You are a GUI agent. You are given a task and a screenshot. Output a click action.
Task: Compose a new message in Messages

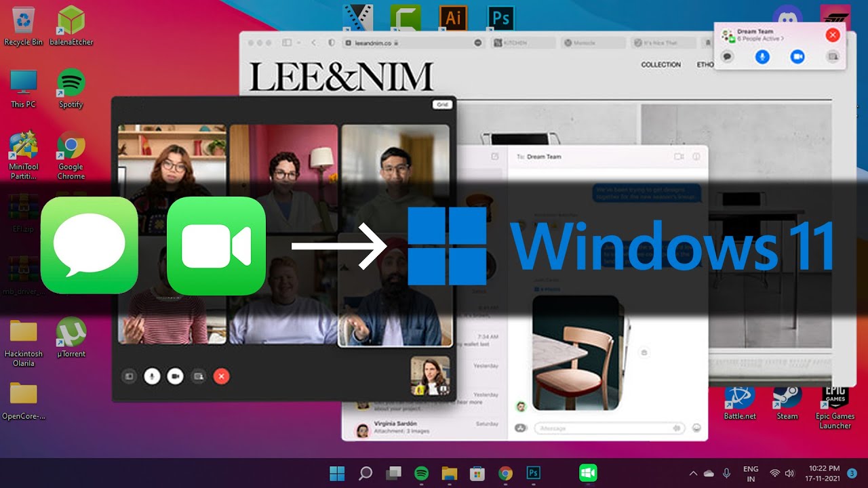495,157
